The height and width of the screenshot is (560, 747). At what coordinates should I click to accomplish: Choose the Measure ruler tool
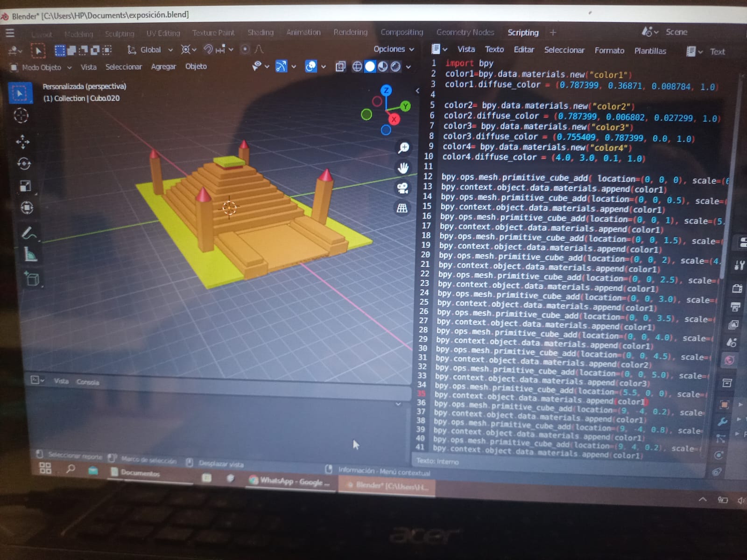(x=30, y=255)
